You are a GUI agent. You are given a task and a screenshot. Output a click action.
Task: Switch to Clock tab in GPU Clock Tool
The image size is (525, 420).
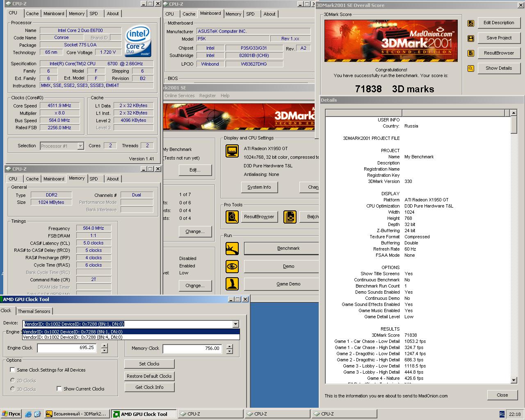point(6,310)
